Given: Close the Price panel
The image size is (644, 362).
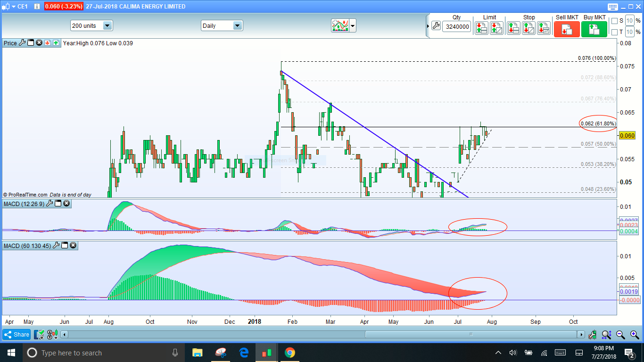Looking at the screenshot, I should (x=39, y=43).
